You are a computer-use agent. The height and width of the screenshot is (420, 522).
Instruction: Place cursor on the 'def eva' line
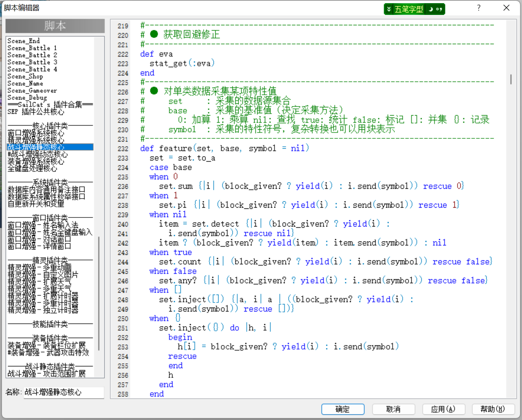point(156,54)
